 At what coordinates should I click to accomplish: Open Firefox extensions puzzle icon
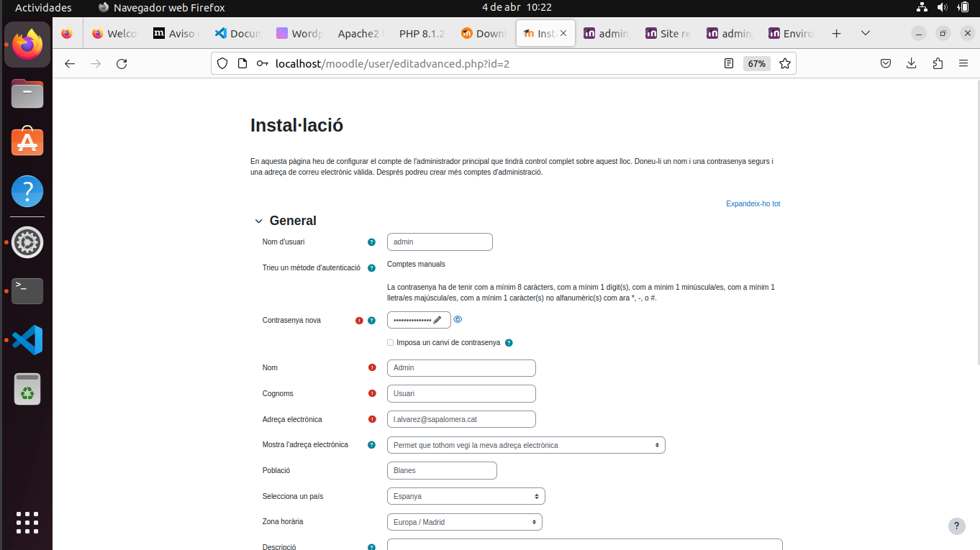coord(937,63)
